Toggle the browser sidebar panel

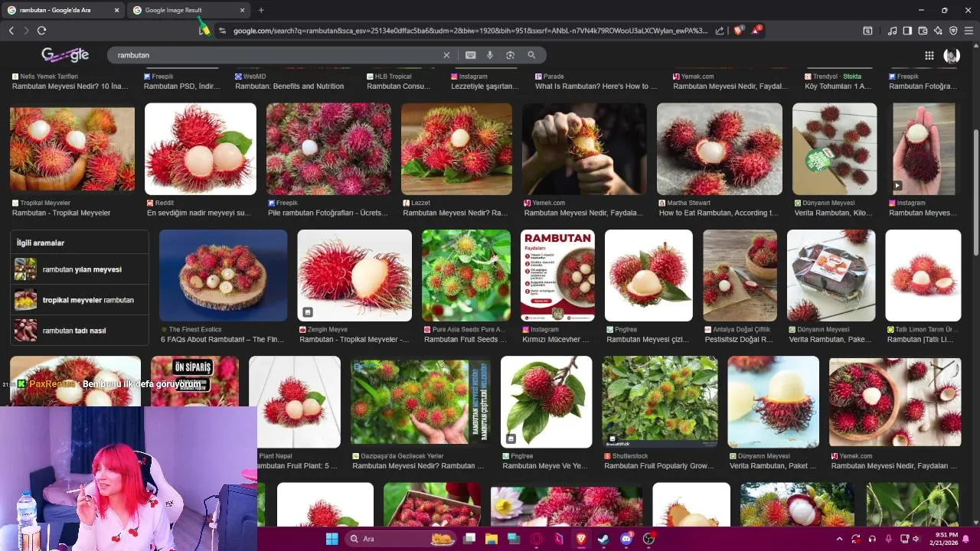907,31
